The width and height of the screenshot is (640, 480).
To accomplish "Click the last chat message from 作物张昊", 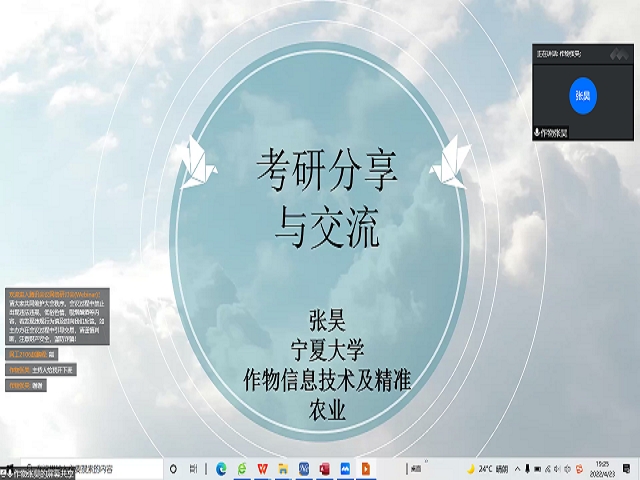I will coord(26,385).
